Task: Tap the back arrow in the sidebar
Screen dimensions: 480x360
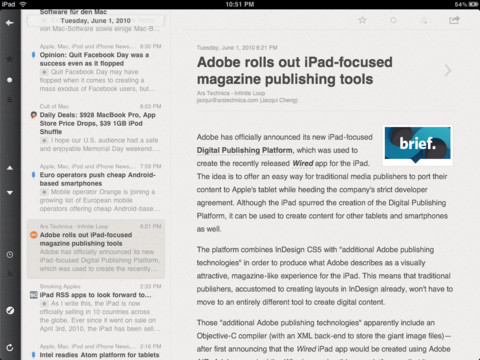Action: pos(10,23)
